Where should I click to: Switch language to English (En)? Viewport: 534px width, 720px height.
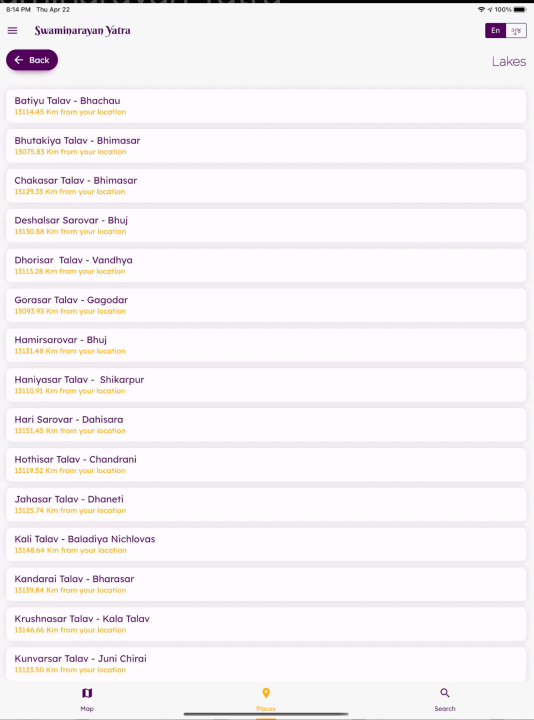pos(495,31)
